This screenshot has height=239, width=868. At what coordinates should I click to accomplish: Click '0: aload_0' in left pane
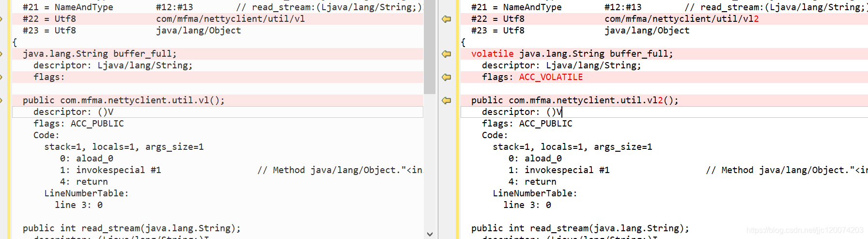coord(87,159)
